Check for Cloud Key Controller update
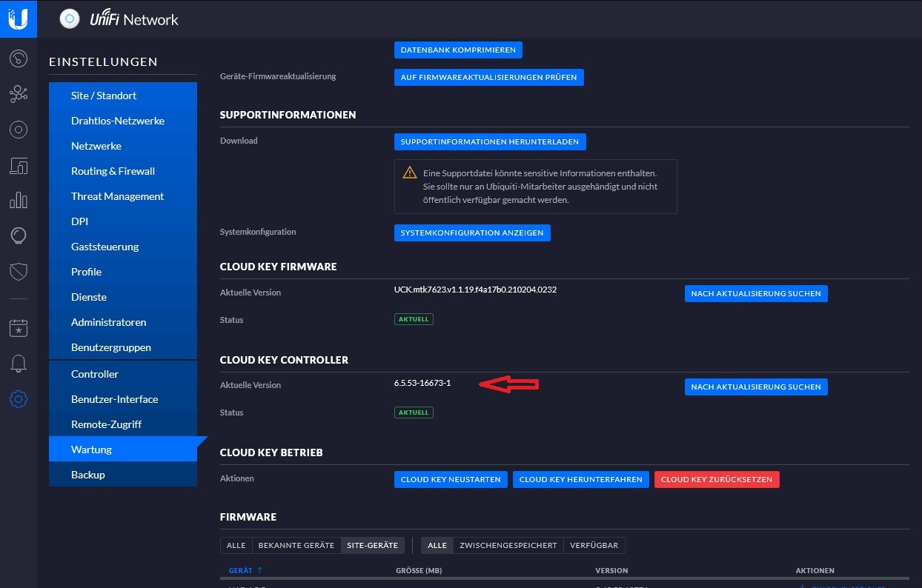922x588 pixels. point(756,387)
